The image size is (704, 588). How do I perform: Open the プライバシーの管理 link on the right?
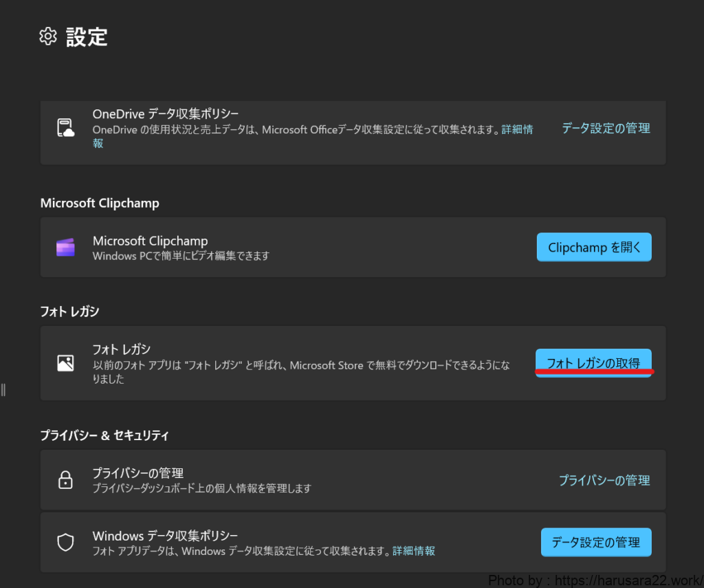coord(604,481)
